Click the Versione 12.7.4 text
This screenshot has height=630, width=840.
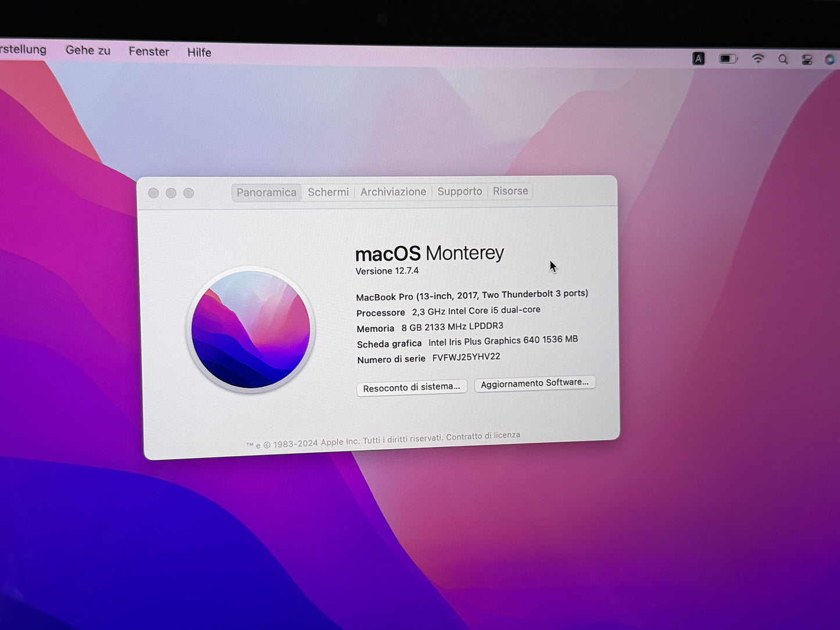pos(387,271)
